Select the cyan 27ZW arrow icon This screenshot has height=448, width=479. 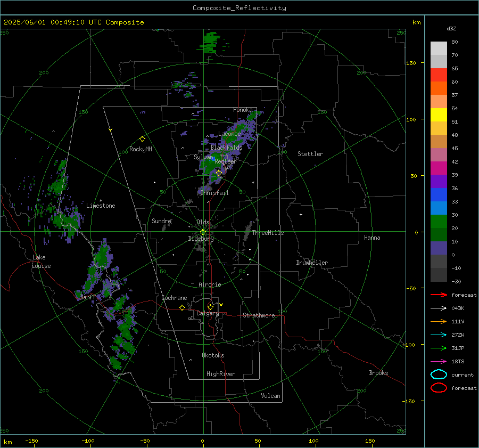click(439, 335)
